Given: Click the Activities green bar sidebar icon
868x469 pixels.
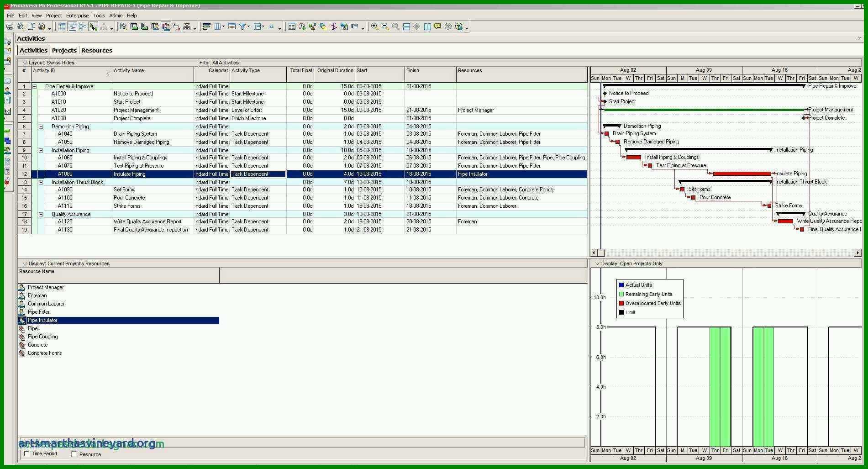Looking at the screenshot, I should point(7,131).
